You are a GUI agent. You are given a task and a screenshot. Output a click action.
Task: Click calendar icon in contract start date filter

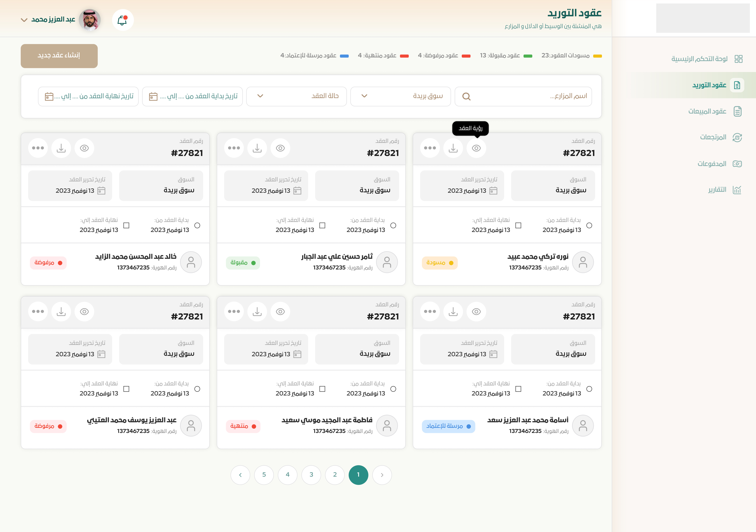[x=153, y=96]
